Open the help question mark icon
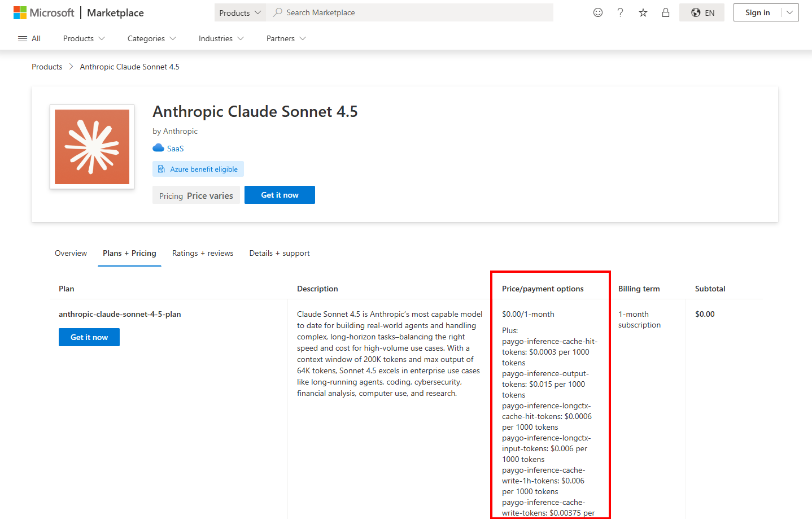The width and height of the screenshot is (812, 519). 621,12
